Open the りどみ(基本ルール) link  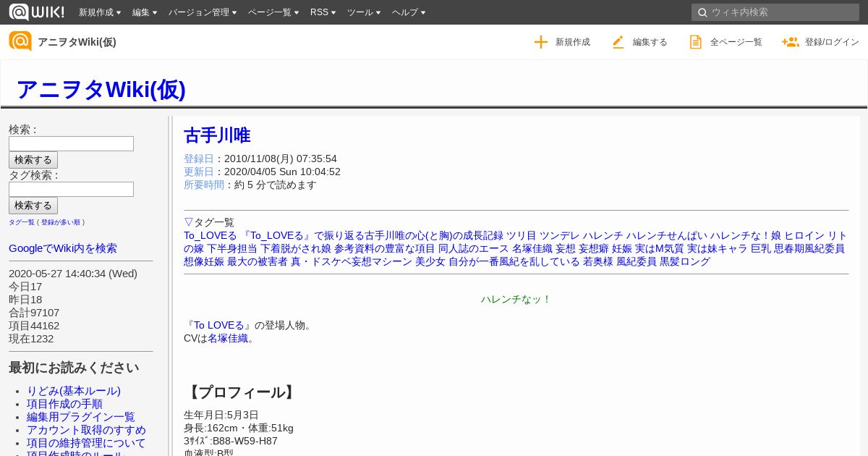tap(74, 391)
